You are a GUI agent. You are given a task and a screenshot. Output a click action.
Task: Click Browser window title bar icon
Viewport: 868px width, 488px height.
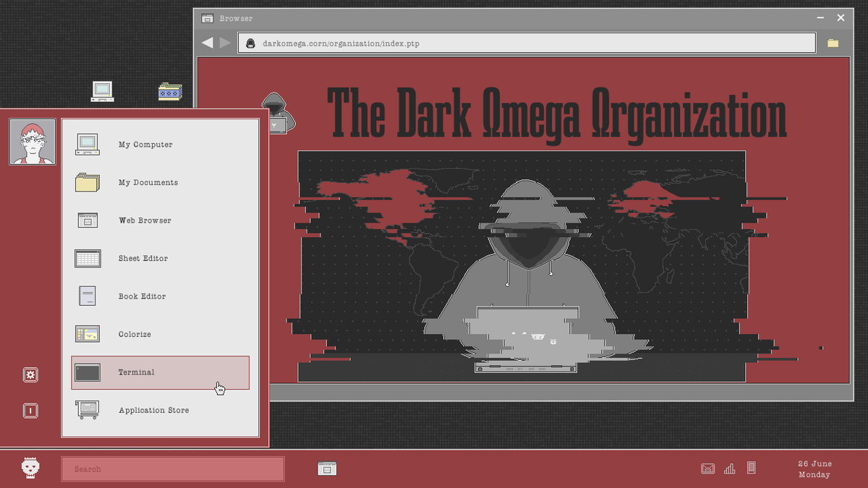(x=208, y=18)
